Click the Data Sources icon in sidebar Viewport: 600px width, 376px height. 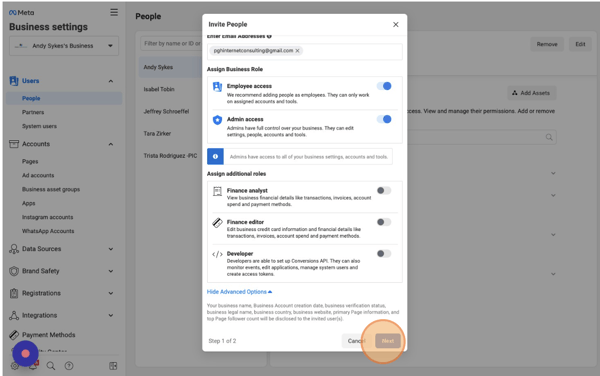point(14,249)
